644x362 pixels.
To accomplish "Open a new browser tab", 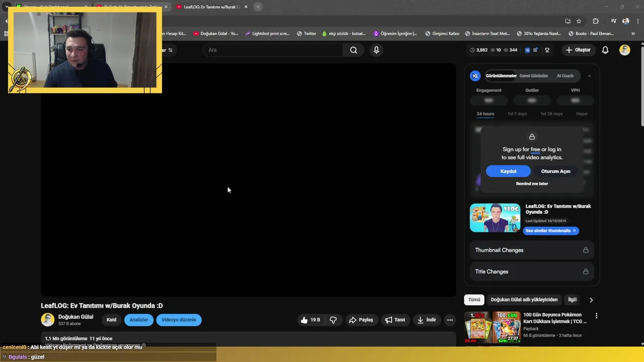I will (x=258, y=7).
